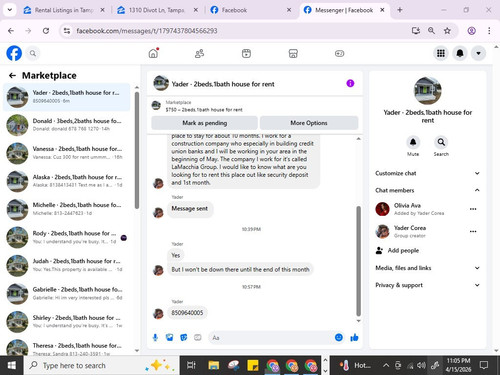Open the emoji picker smiley

click(x=339, y=338)
